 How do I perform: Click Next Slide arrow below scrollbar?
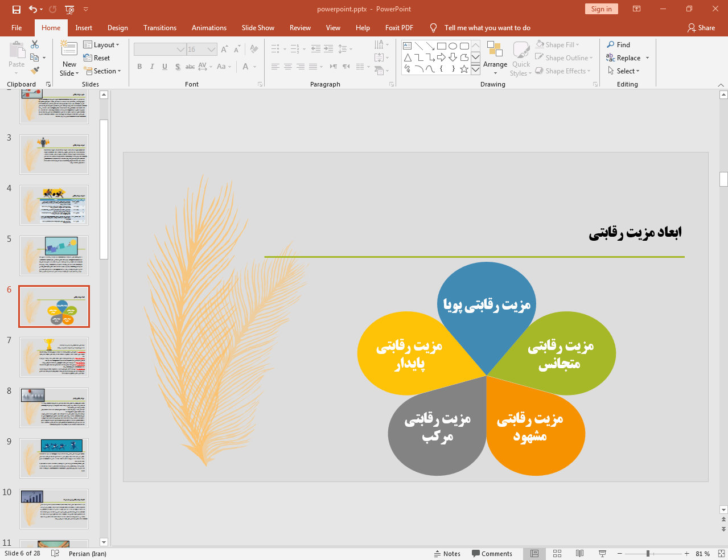click(724, 529)
